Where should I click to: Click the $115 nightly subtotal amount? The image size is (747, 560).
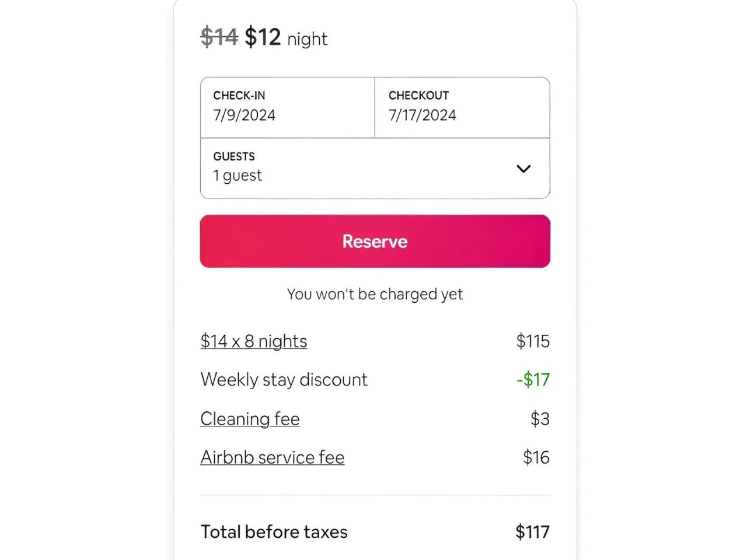(532, 341)
